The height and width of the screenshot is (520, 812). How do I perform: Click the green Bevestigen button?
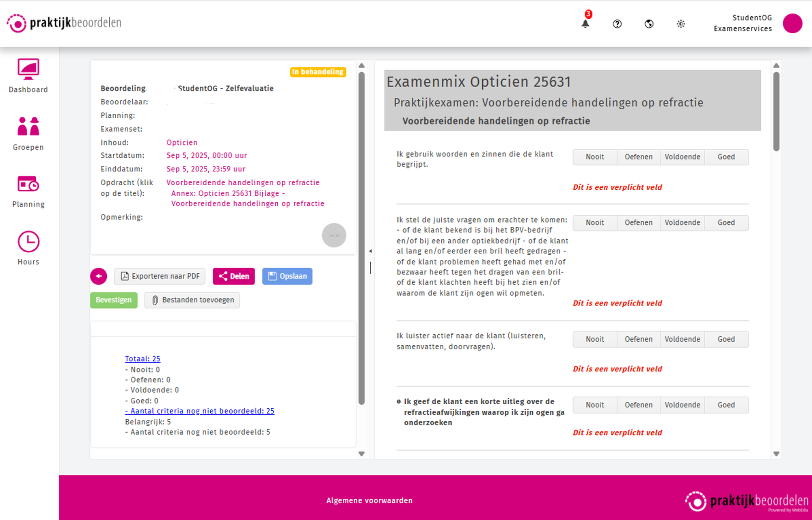[x=114, y=300]
